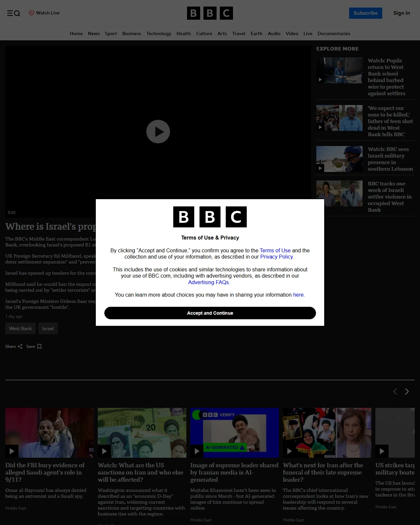Select Documentaries in the navigation bar
The image size is (420, 525).
334,33
